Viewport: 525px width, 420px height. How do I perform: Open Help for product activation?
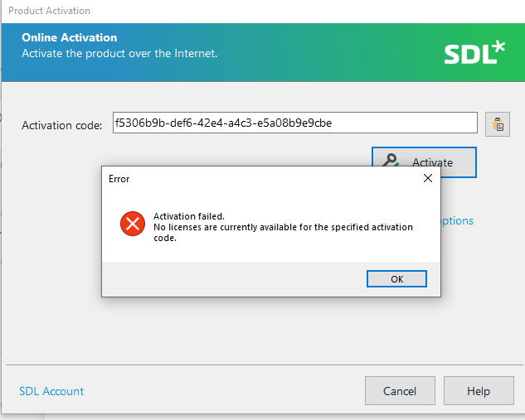pos(479,391)
